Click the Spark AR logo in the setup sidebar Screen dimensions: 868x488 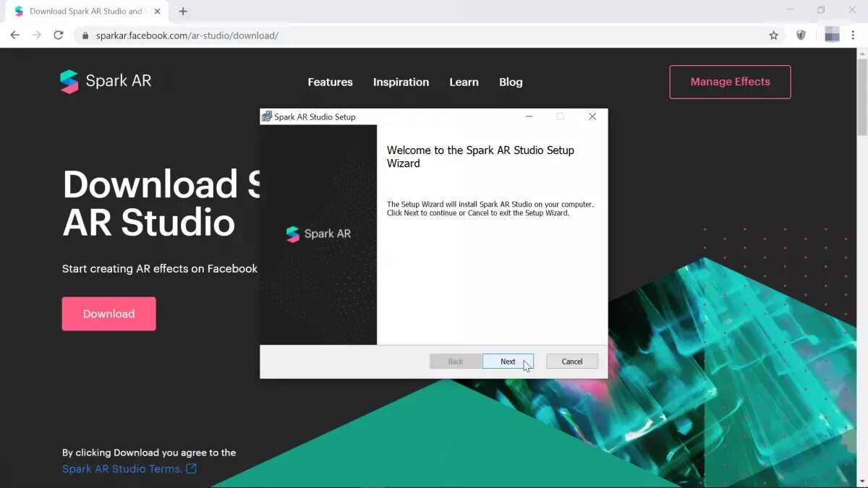click(318, 234)
